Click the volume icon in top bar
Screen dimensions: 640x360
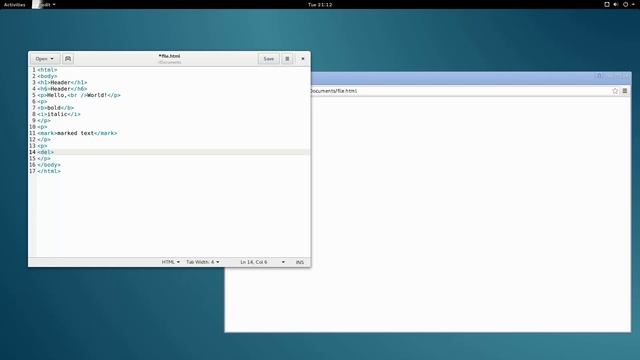[x=616, y=4]
